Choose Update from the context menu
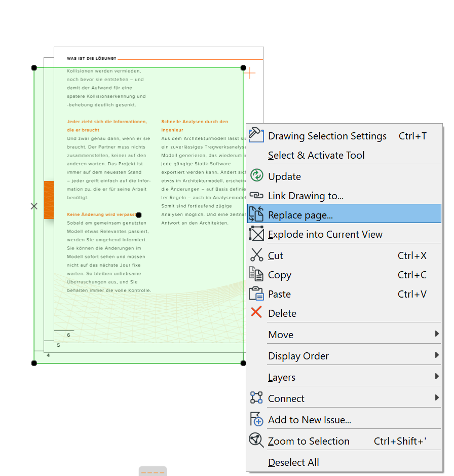Image resolution: width=454 pixels, height=476 pixels. [344, 176]
